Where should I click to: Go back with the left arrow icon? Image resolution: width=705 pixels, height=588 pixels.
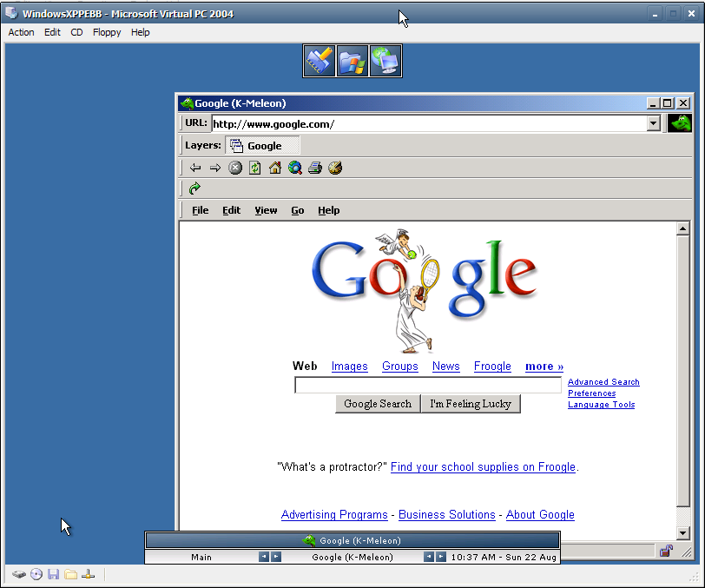[x=195, y=168]
